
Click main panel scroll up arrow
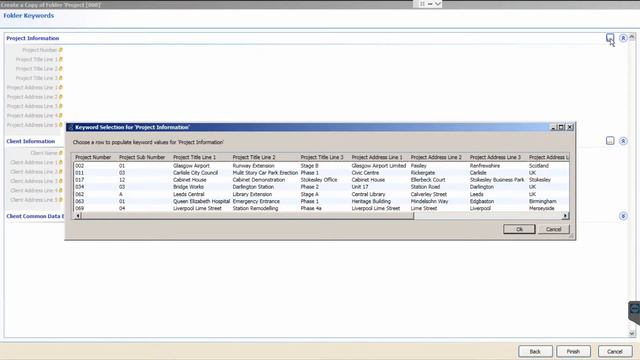(x=632, y=37)
